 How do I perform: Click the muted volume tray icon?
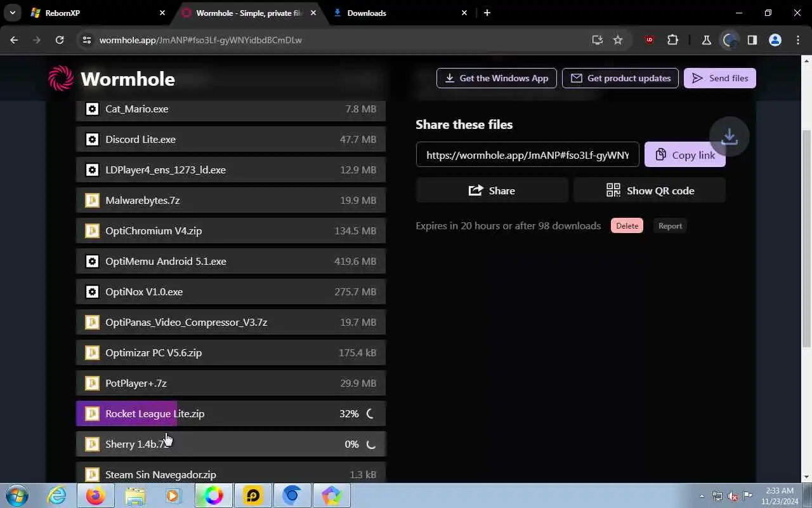tap(733, 496)
